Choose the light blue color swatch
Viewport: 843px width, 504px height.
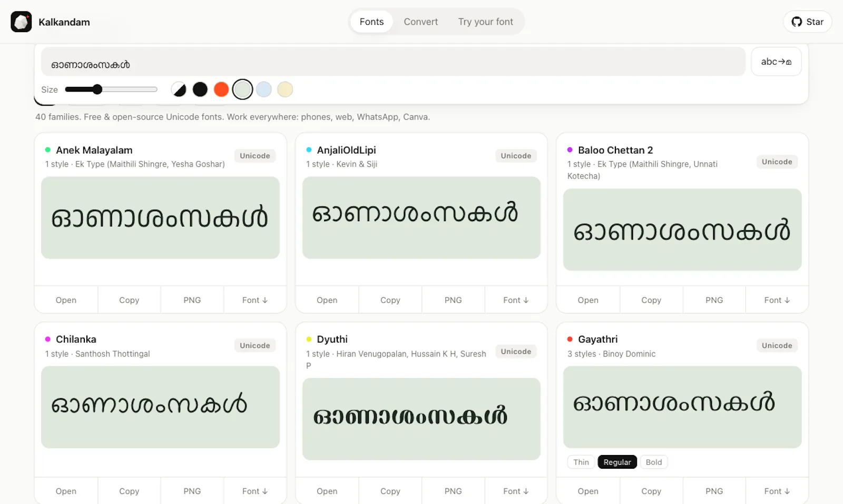coord(264,90)
